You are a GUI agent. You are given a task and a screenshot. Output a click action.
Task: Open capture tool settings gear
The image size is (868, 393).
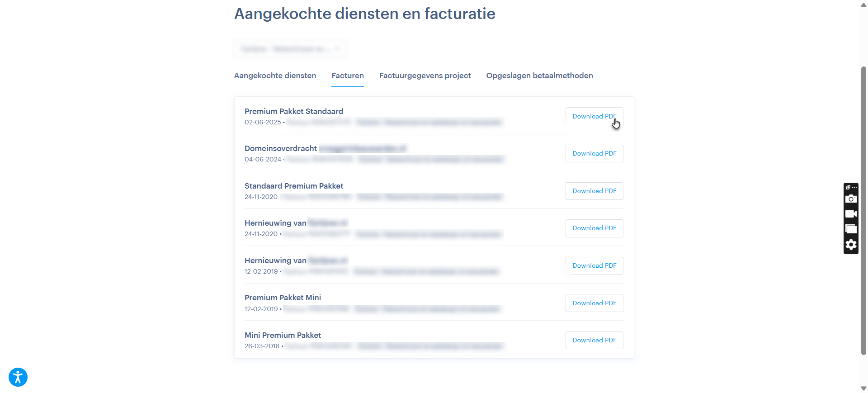851,245
